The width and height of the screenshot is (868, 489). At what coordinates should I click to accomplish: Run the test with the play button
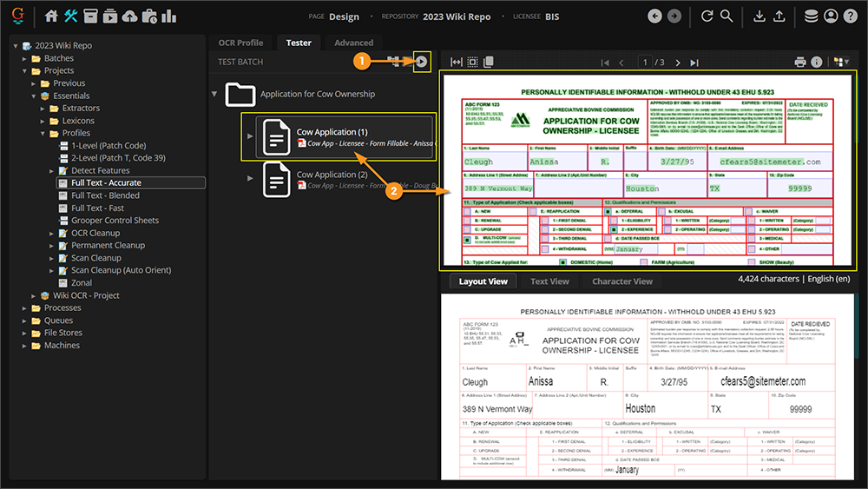click(x=422, y=62)
